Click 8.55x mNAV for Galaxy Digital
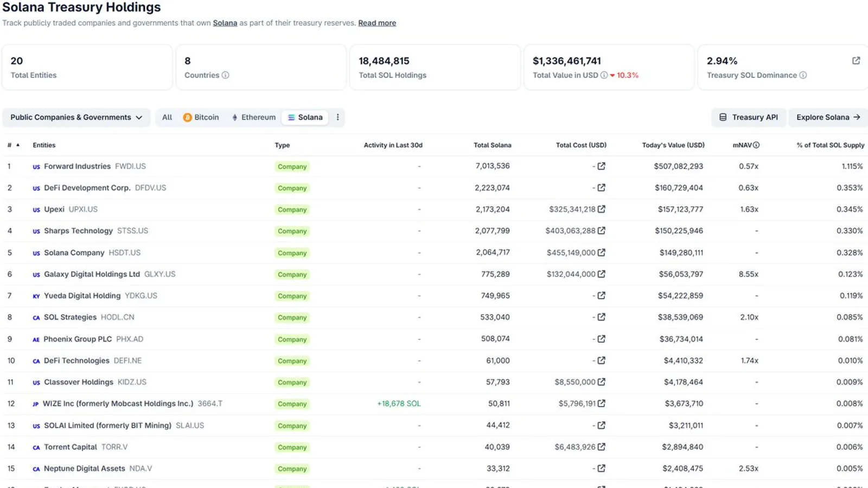868x488 pixels. (x=749, y=274)
